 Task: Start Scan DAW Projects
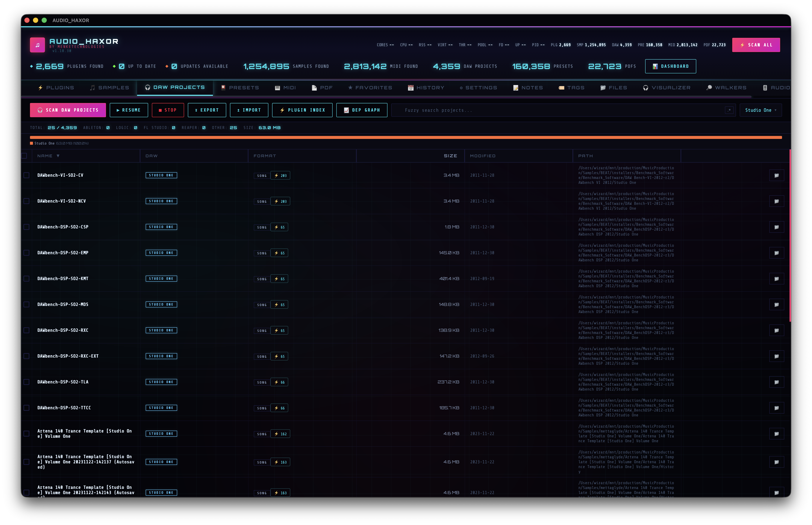pyautogui.click(x=68, y=110)
